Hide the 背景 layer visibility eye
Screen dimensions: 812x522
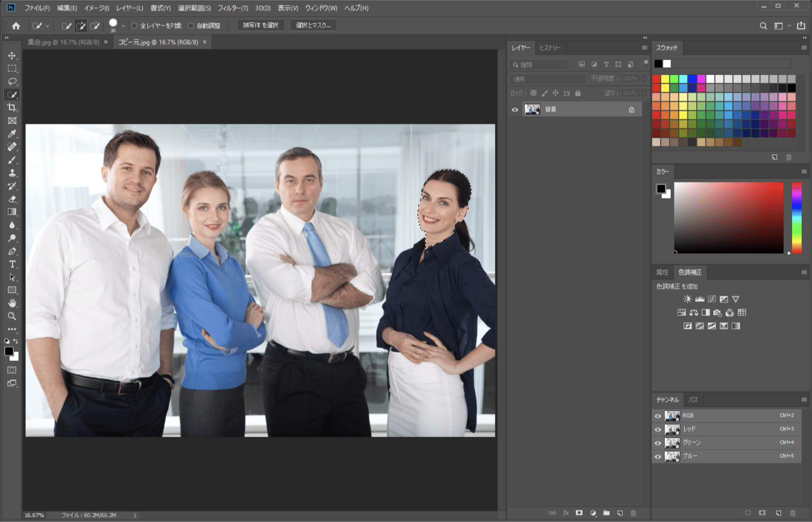[x=515, y=110]
